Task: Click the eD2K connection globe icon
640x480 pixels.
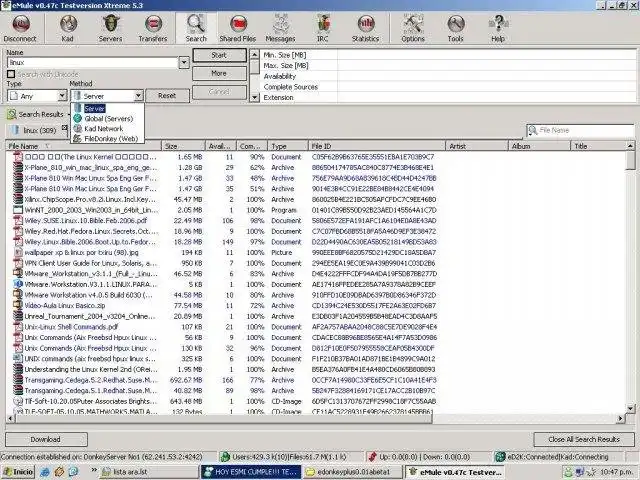Action: point(500,457)
